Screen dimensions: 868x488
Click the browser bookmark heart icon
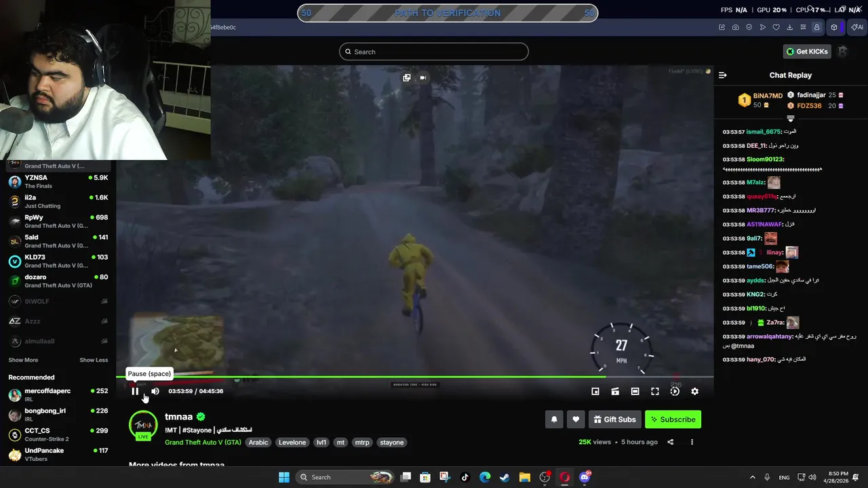[776, 27]
